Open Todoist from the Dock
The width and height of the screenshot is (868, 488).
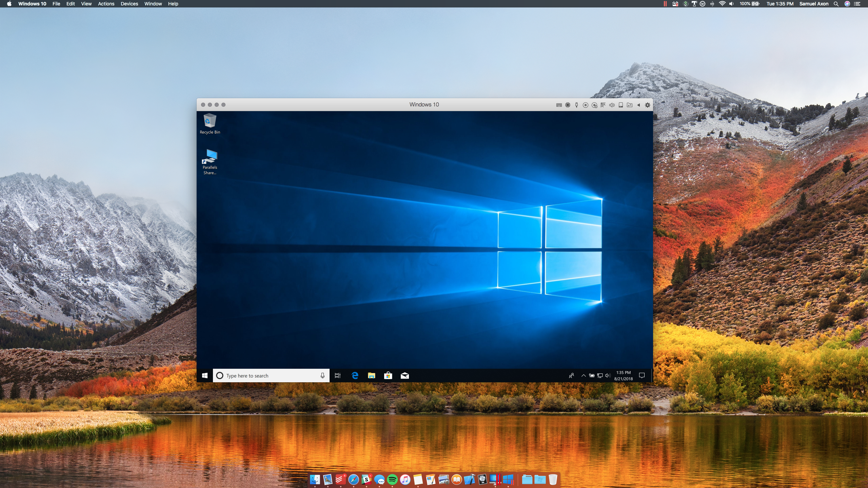coord(340,479)
